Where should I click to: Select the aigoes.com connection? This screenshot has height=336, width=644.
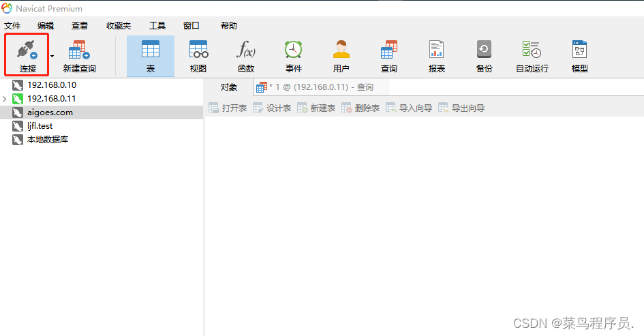coord(50,112)
